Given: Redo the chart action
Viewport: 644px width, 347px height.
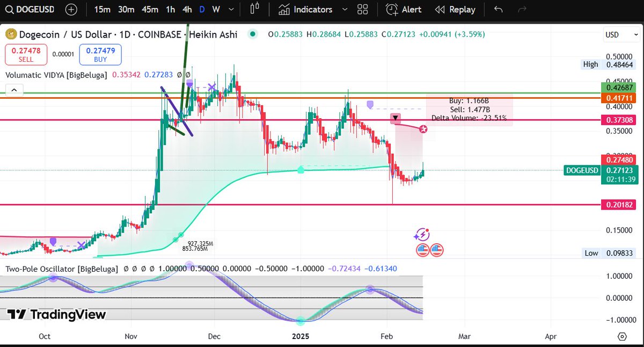Looking at the screenshot, I should click(x=523, y=10).
